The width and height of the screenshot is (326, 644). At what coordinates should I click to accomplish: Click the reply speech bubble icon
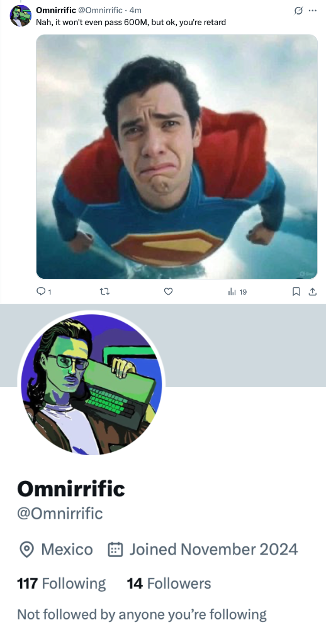pos(41,291)
